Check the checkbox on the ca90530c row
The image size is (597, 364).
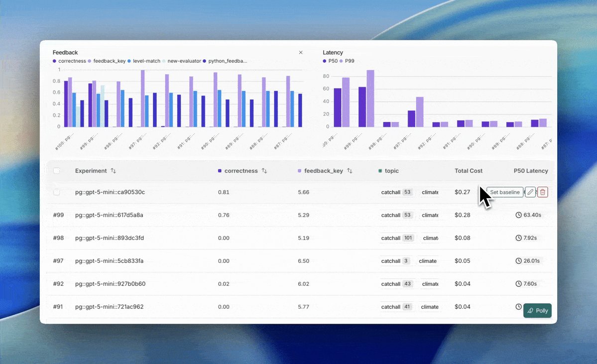56,192
